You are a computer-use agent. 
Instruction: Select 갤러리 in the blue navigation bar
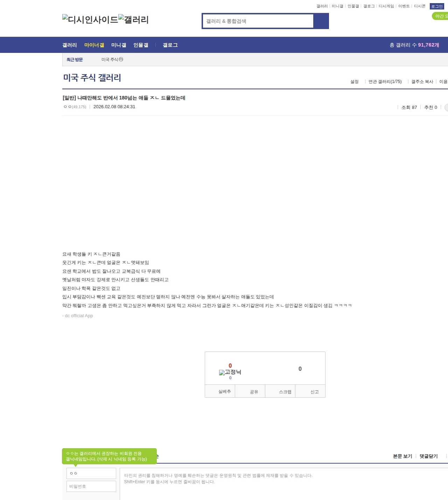[70, 45]
